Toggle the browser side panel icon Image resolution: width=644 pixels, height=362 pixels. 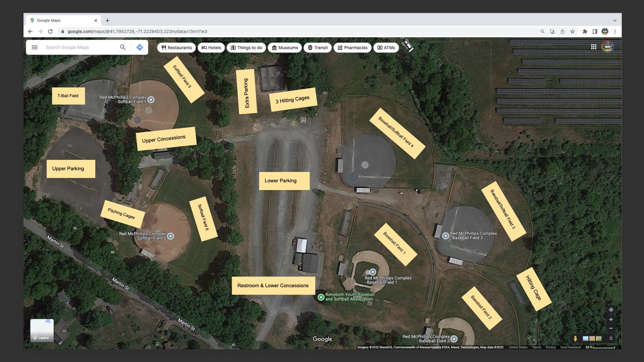(x=595, y=32)
